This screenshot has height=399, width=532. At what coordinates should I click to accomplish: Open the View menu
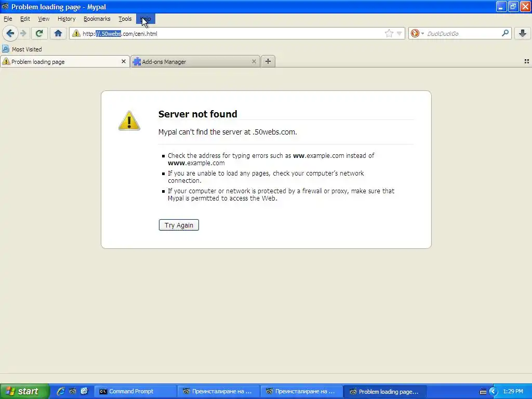44,19
